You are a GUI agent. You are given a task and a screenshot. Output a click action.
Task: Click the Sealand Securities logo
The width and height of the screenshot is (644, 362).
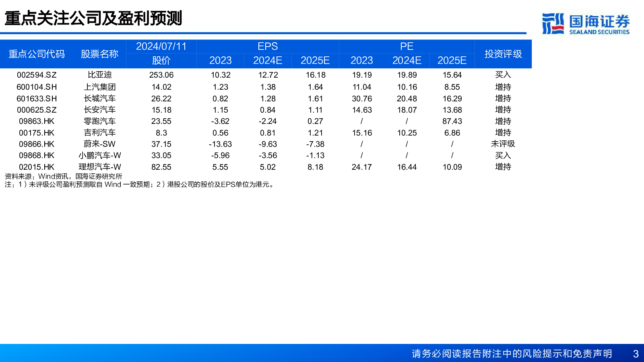586,24
